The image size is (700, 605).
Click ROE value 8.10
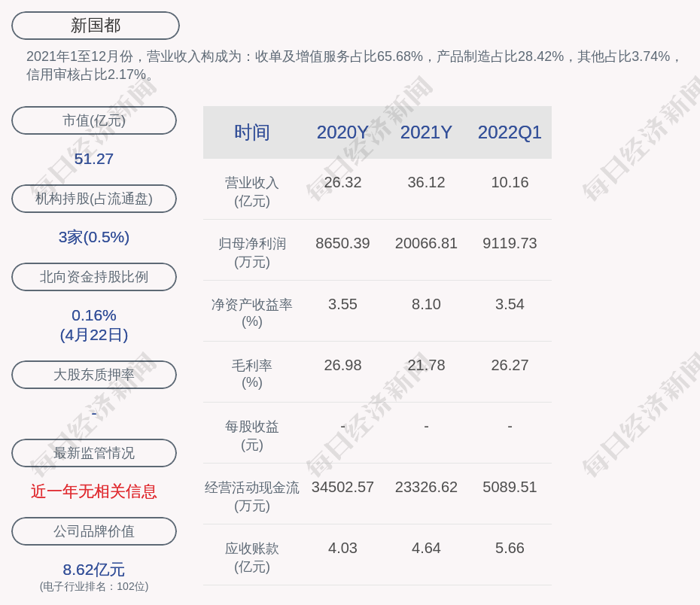click(x=426, y=304)
